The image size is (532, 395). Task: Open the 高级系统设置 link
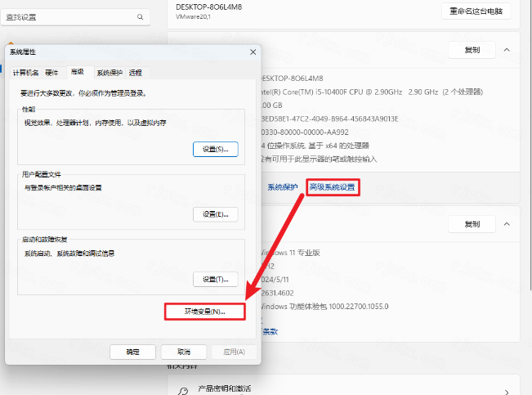(333, 187)
